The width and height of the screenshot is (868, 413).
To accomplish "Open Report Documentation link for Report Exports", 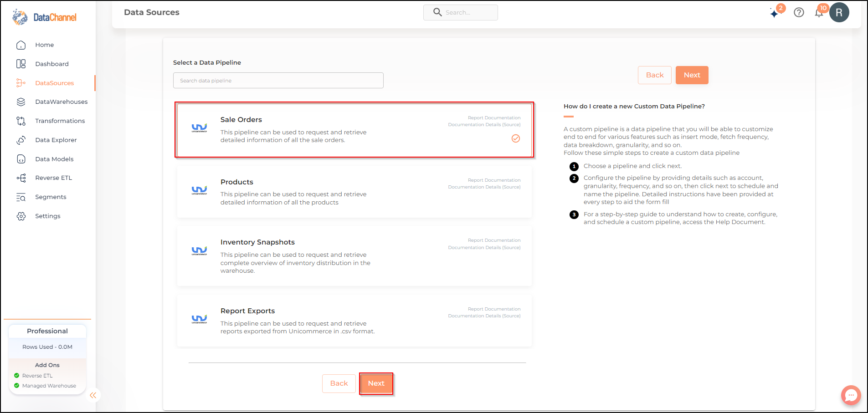I will [494, 309].
